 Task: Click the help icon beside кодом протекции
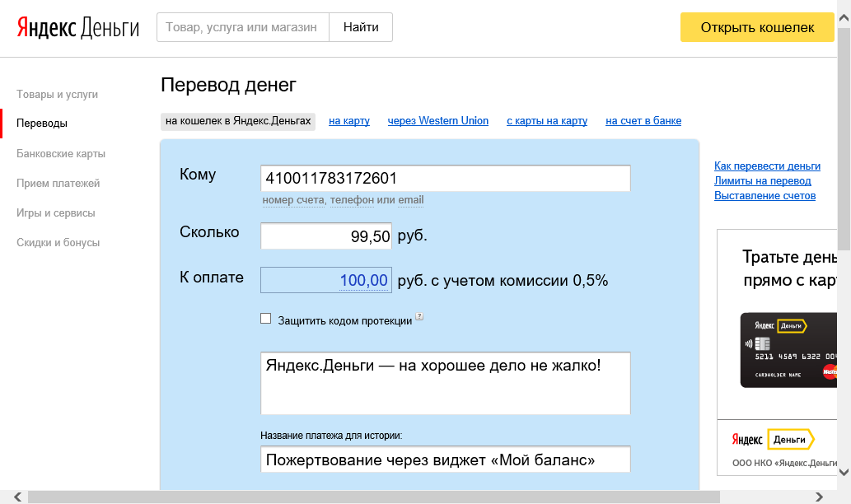tap(419, 316)
